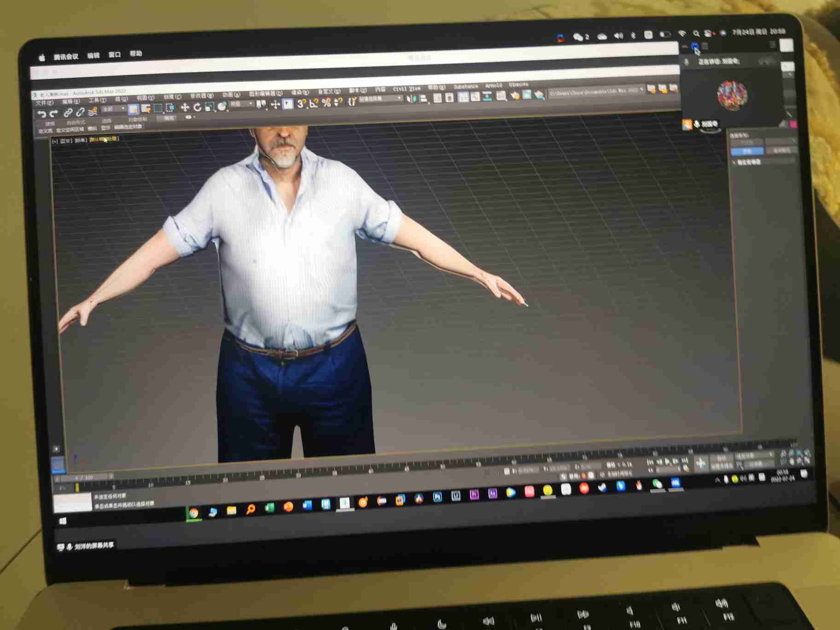This screenshot has height=630, width=840.
Task: Toggle the Window/Crossing selection icon
Action: coord(170,108)
